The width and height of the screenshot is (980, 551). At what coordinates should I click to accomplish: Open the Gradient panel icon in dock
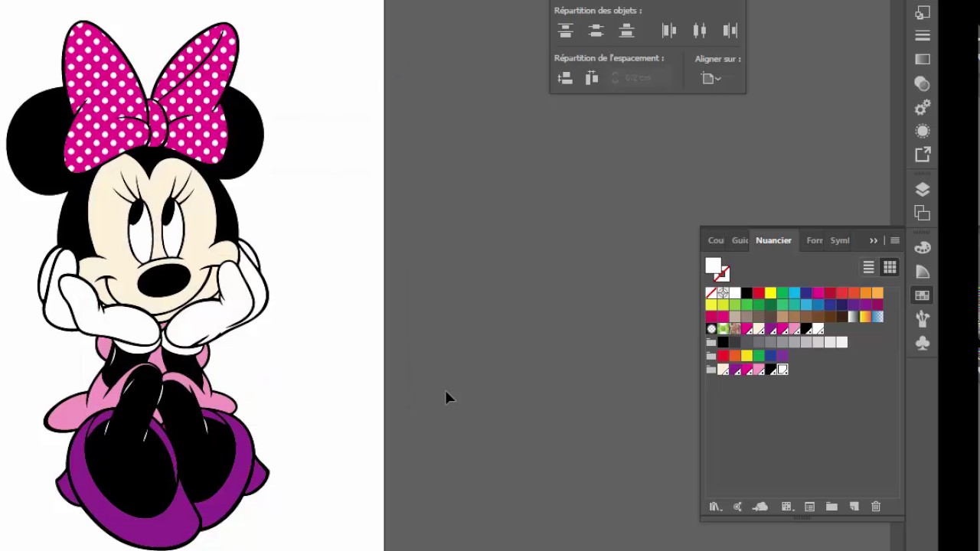[x=923, y=60]
